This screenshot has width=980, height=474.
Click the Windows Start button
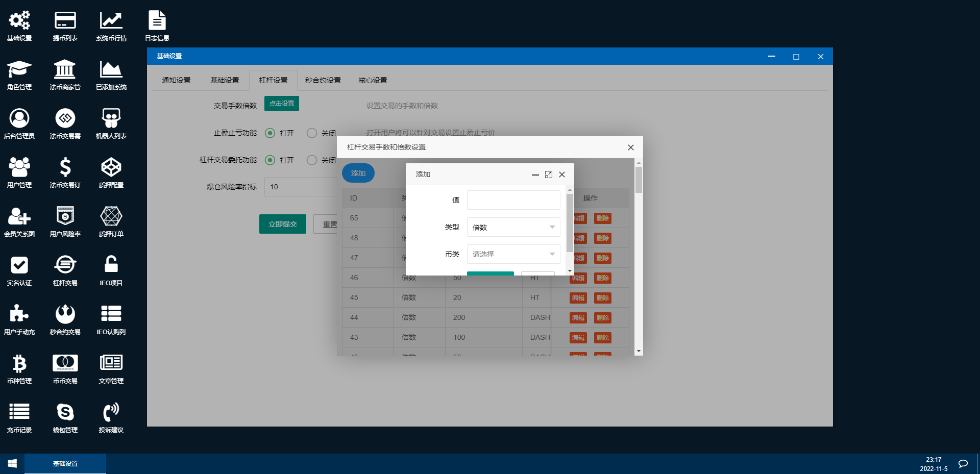(x=12, y=463)
